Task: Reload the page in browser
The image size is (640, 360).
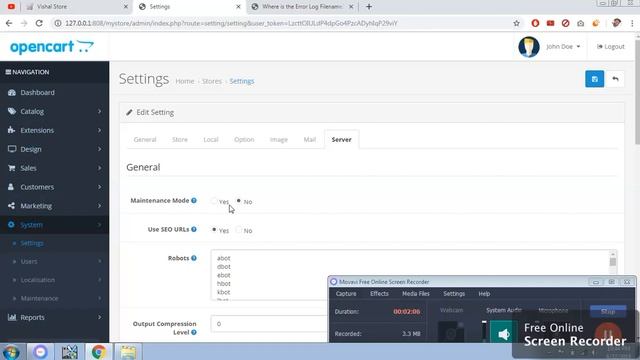Action: pos(39,23)
